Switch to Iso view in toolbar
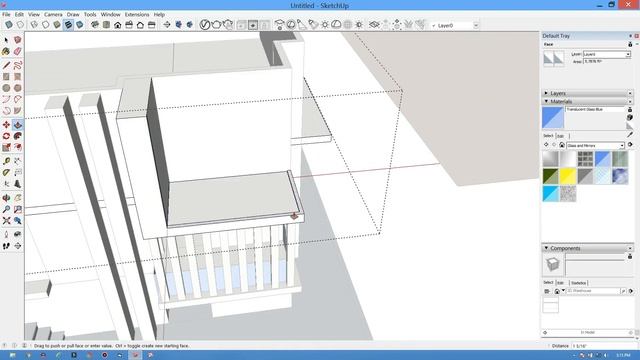This screenshot has width=640, height=360. click(x=95, y=25)
